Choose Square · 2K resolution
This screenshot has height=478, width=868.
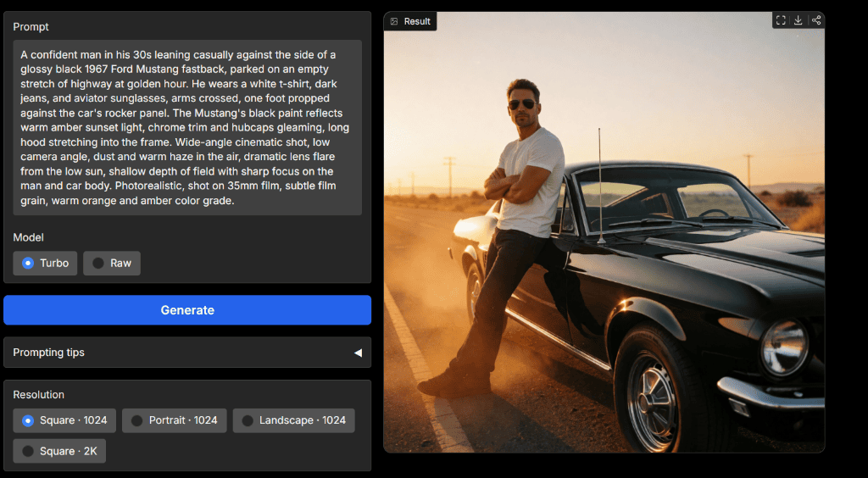(59, 451)
